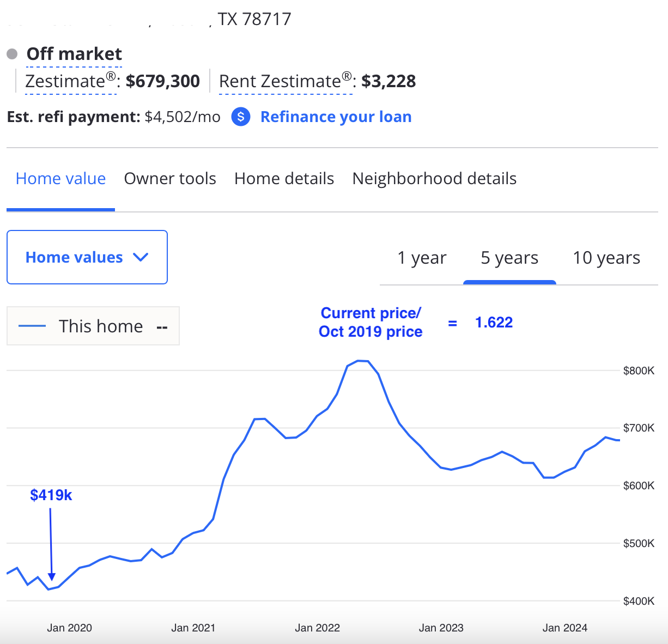
Task: Select the Home value tab
Action: click(x=60, y=179)
